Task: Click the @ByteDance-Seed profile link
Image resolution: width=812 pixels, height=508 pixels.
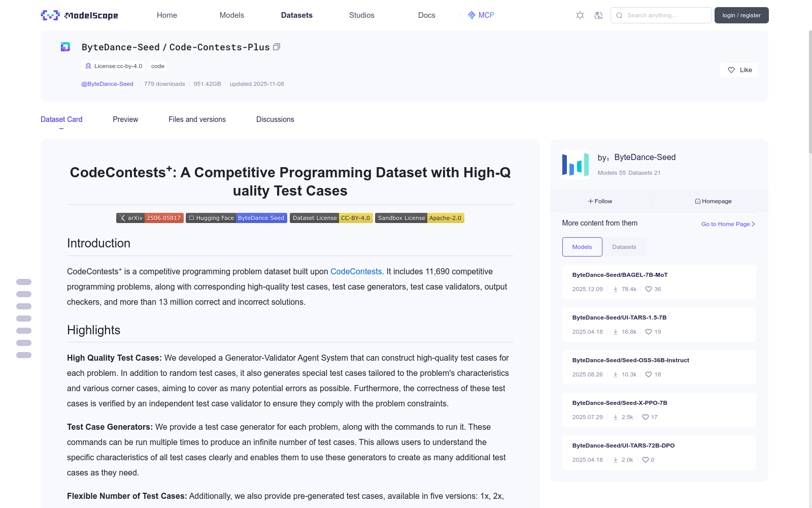Action: [107, 84]
